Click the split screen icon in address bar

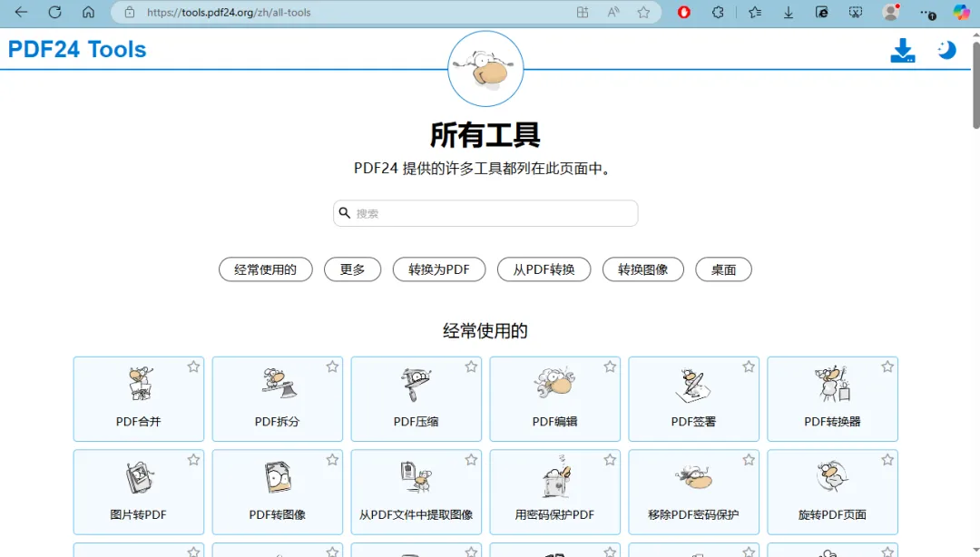[583, 12]
